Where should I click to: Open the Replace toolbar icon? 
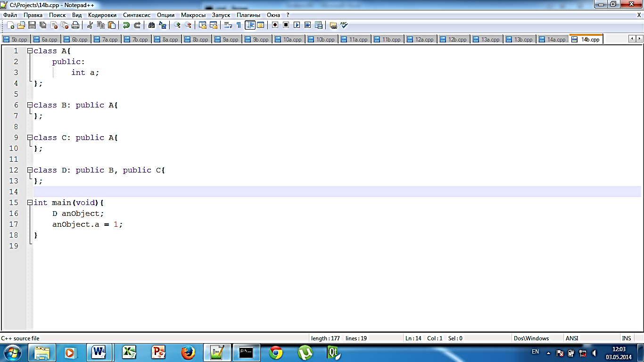(163, 25)
